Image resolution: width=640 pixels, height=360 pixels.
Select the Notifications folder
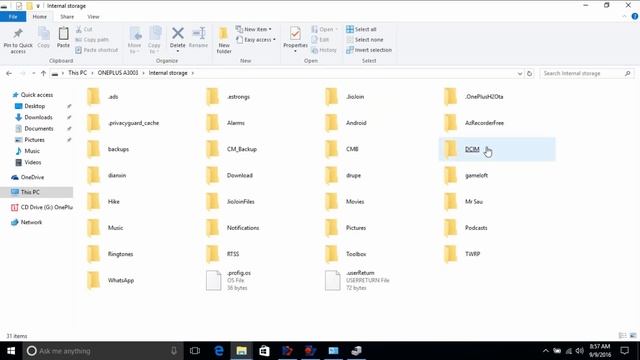click(x=243, y=228)
